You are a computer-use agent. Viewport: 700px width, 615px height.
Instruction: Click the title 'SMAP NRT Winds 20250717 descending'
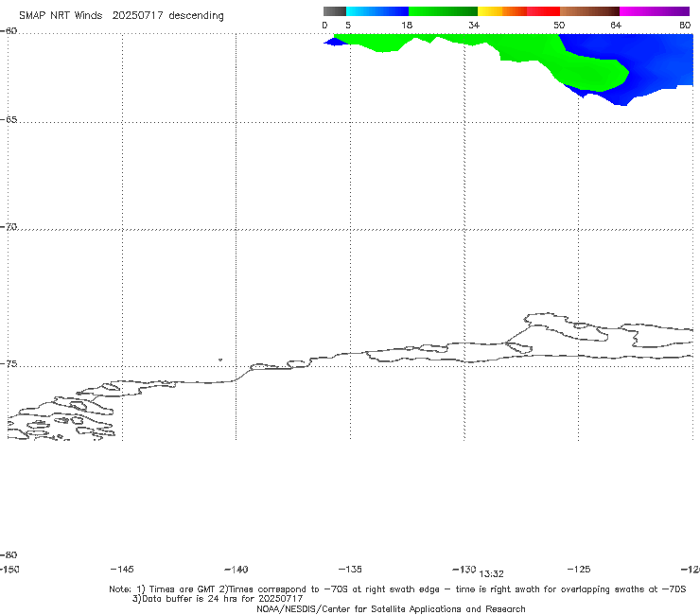[x=121, y=16]
